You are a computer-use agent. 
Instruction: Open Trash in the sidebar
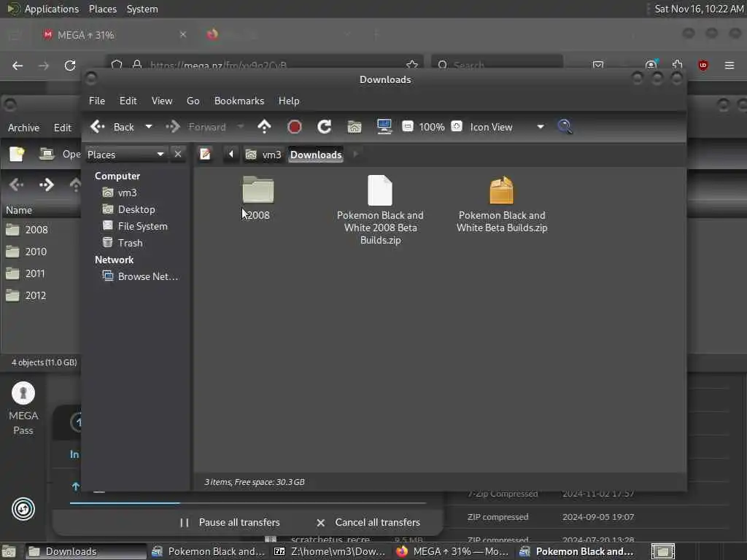coord(123,243)
